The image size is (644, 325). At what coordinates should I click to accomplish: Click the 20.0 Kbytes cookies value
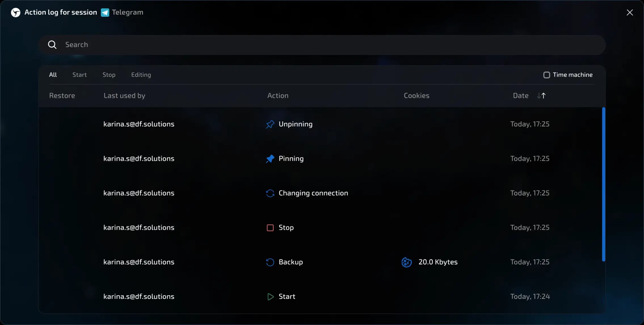click(438, 262)
